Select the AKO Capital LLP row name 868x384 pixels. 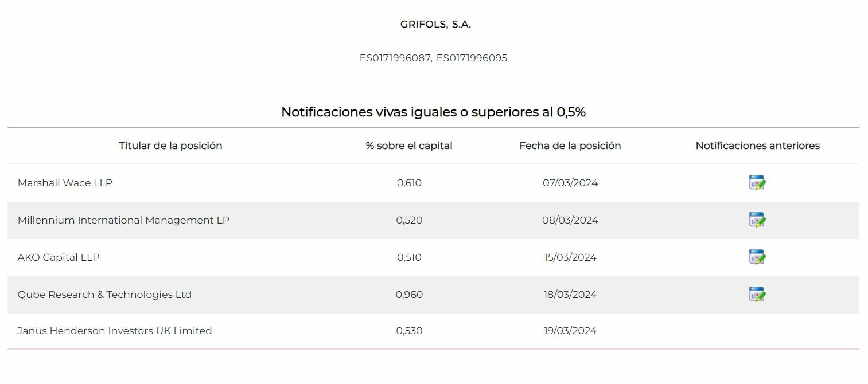[x=59, y=257]
